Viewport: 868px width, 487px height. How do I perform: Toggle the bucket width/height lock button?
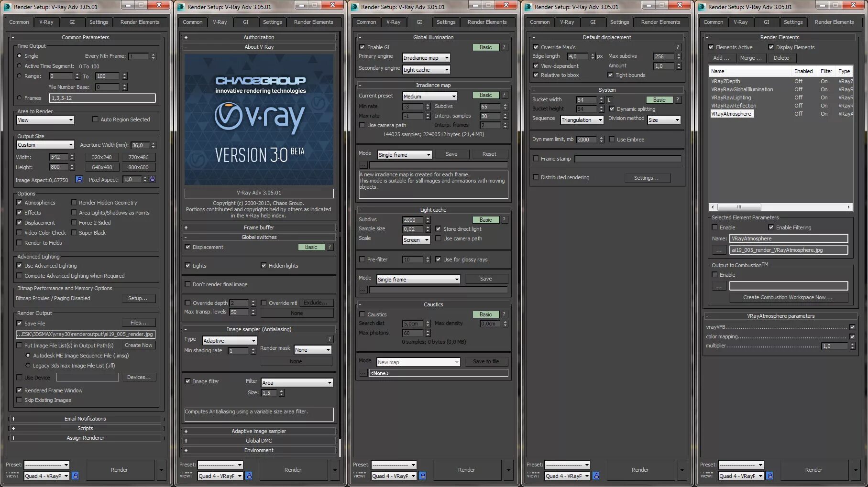coord(610,100)
